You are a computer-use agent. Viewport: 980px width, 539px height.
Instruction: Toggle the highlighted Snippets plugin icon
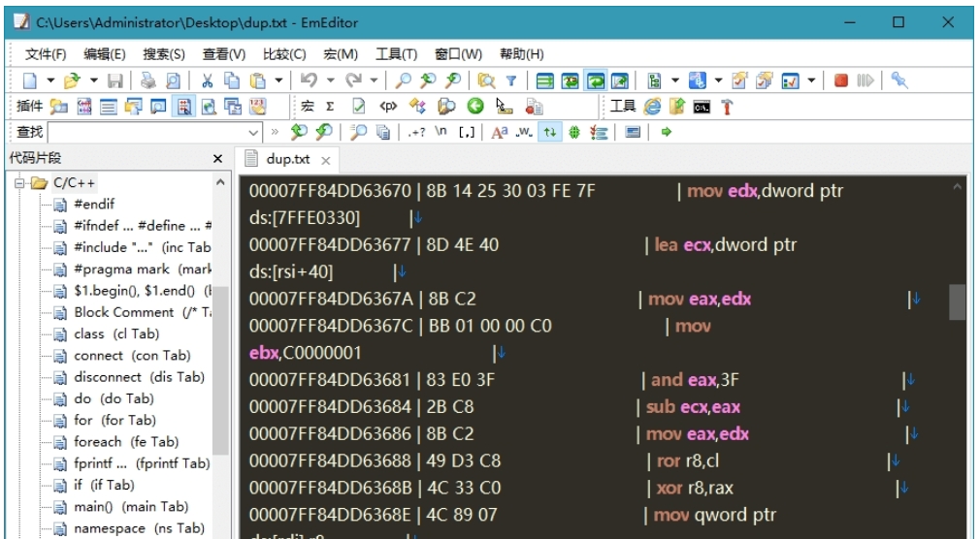[183, 107]
